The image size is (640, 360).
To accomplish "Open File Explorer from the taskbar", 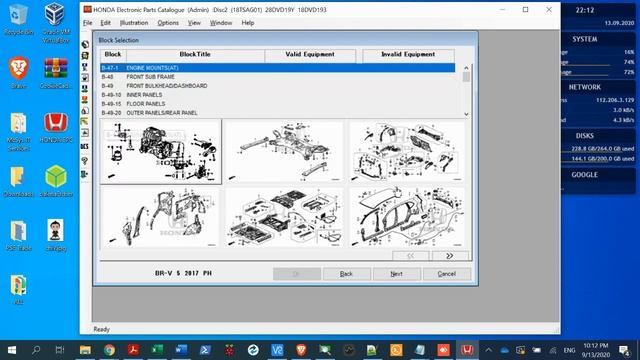I will tap(85, 350).
